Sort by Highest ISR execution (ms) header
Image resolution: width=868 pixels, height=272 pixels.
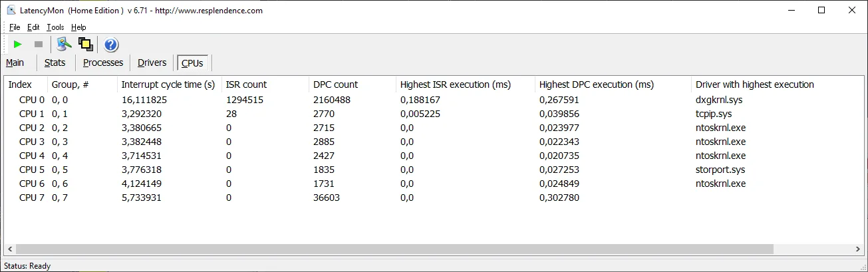(x=465, y=84)
